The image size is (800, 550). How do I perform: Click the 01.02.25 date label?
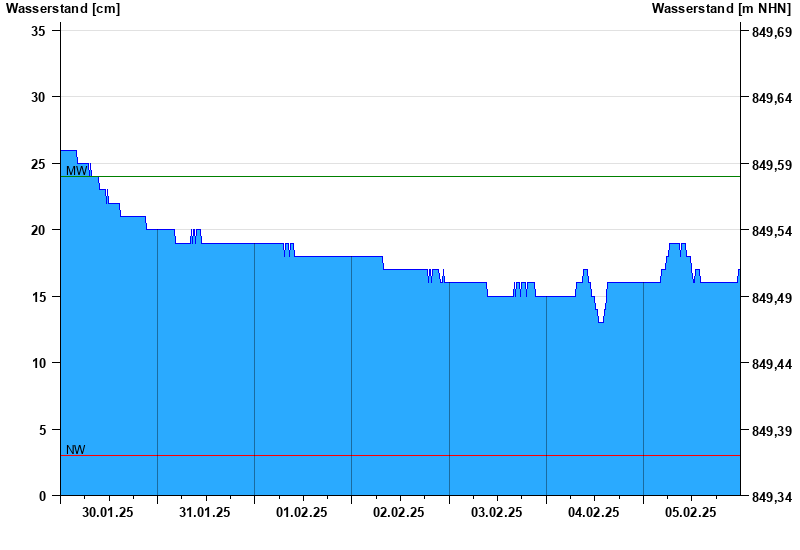[x=302, y=512]
